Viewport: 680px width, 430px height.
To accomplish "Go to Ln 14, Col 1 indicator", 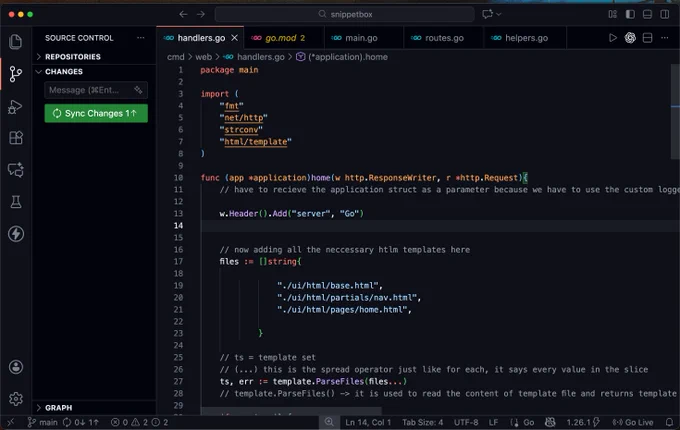I will tap(368, 422).
